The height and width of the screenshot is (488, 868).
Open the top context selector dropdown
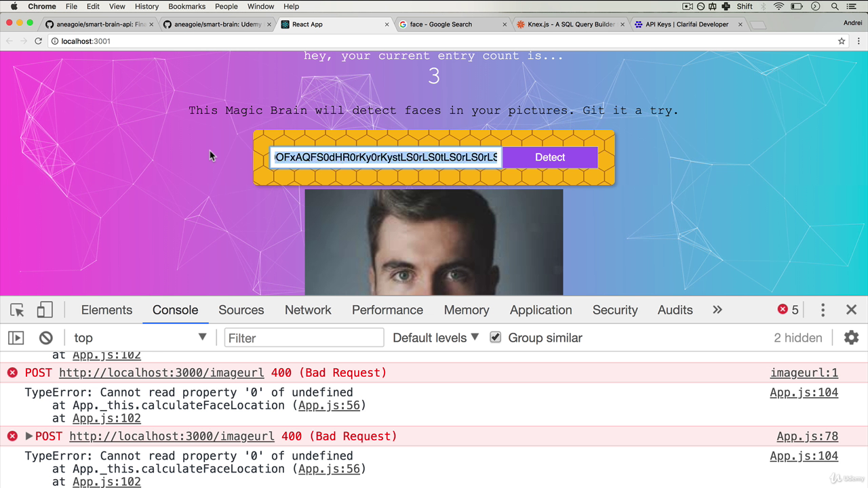(x=140, y=338)
